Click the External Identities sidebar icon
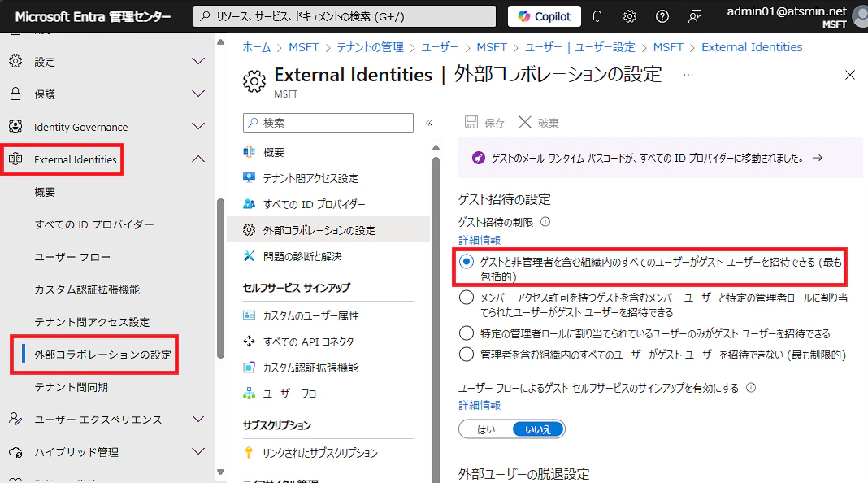 [15, 159]
